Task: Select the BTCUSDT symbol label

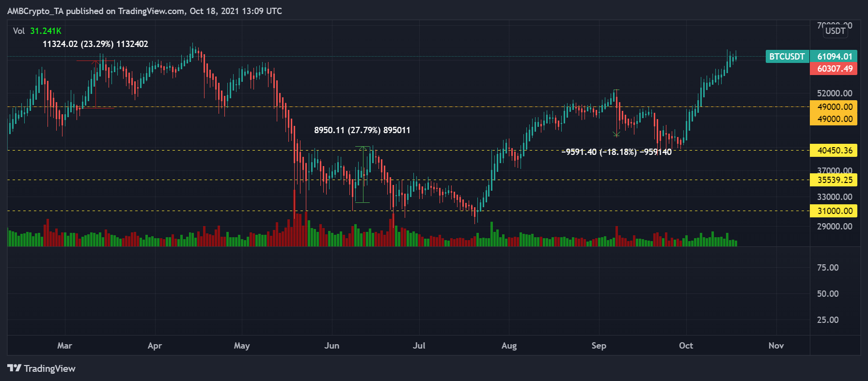Action: pos(787,56)
